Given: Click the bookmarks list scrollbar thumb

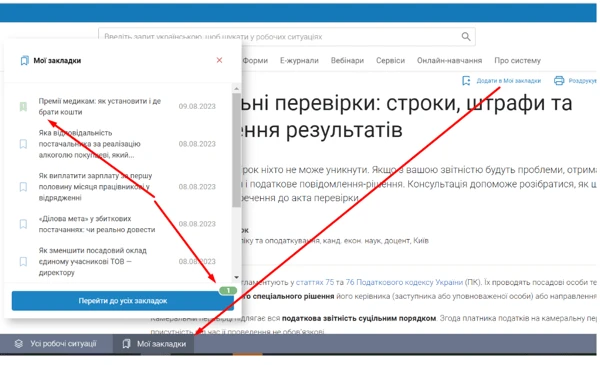Looking at the screenshot, I should click(236, 150).
